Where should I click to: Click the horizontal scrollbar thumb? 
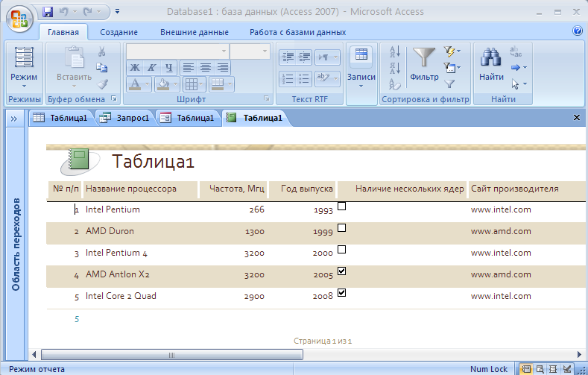171,354
